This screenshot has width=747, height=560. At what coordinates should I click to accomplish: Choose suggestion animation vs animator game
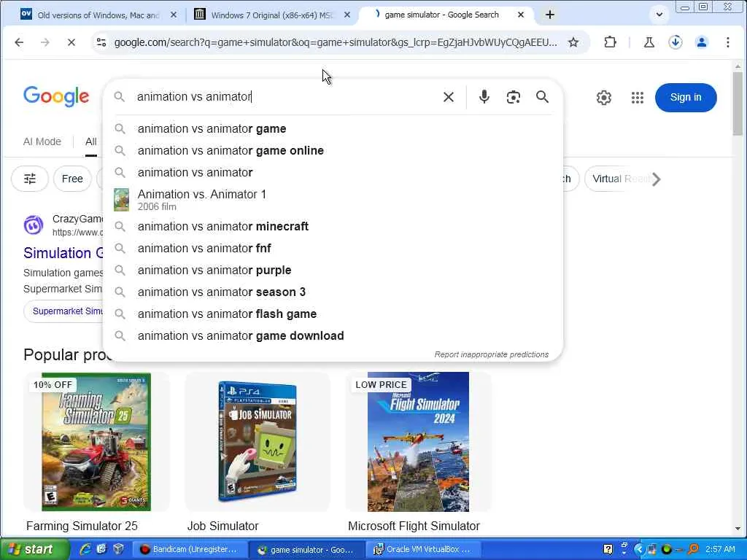tap(333, 128)
